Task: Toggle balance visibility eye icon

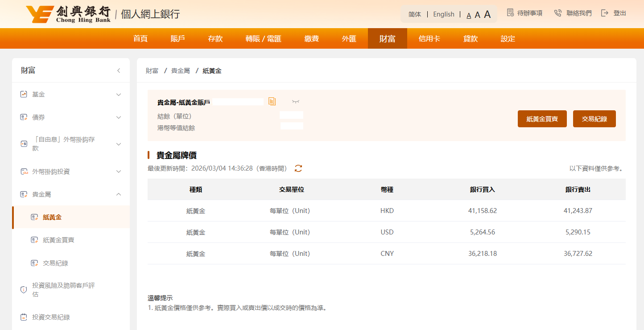Action: [x=295, y=101]
